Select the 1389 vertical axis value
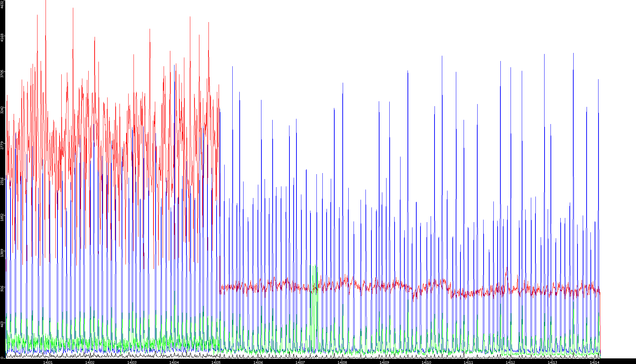This screenshot has width=636, height=364. (x=2, y=253)
